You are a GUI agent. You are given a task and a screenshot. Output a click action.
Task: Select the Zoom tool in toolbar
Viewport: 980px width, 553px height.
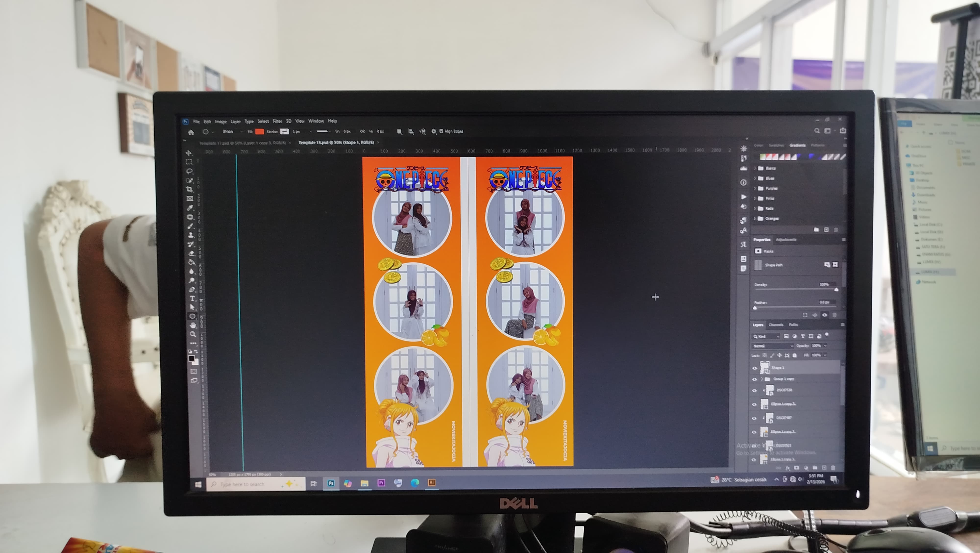193,334
